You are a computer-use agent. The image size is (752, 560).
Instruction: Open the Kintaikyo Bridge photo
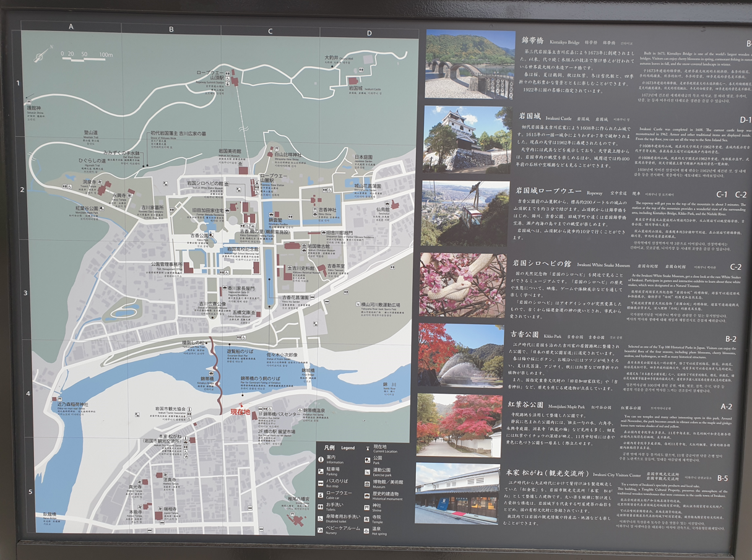(469, 64)
